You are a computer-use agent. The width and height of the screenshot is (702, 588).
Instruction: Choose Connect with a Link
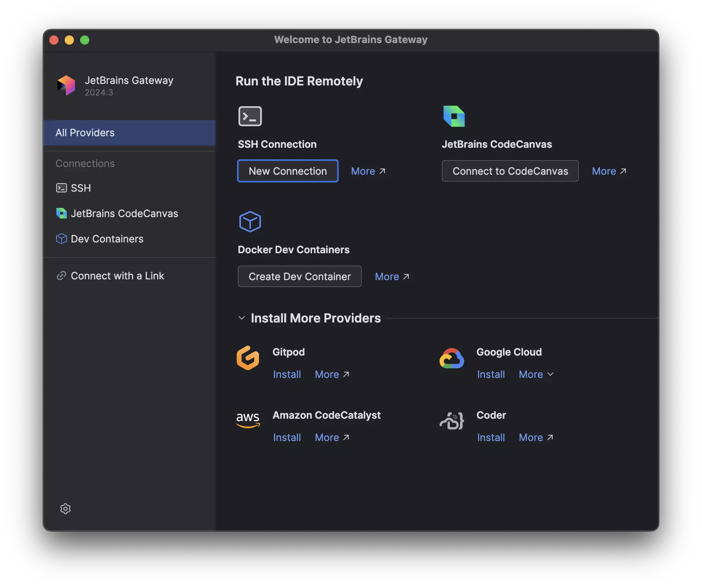tap(117, 276)
